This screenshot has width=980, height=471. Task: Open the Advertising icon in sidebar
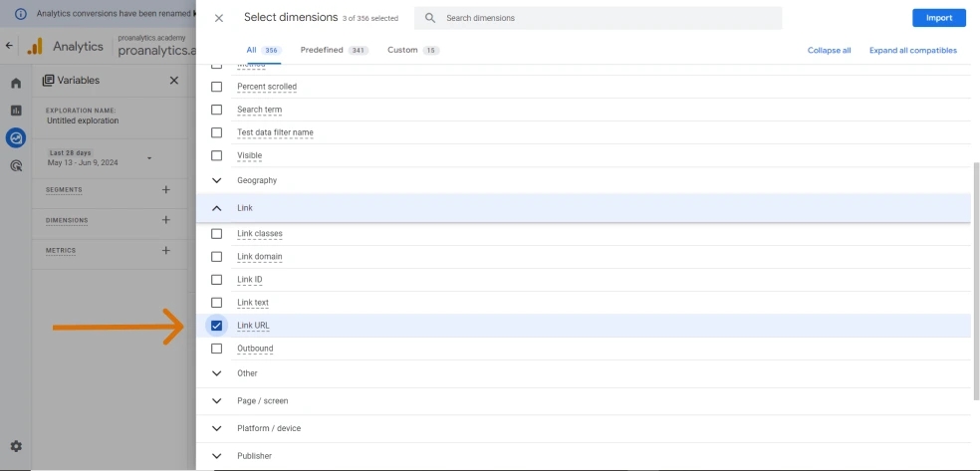tap(16, 165)
